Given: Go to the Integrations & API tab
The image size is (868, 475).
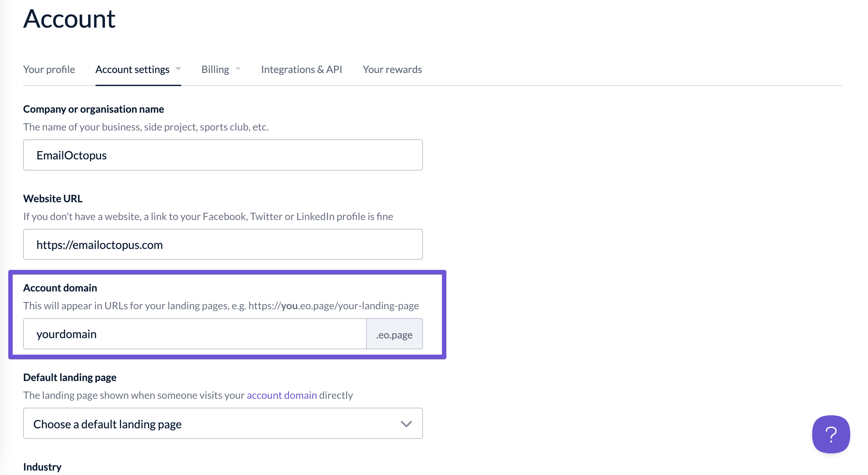Looking at the screenshot, I should click(302, 69).
